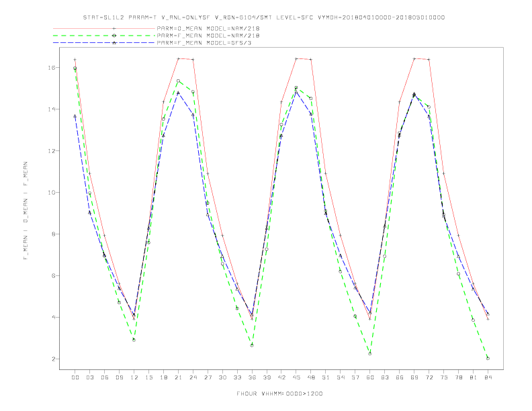Click x-axis tick label 63
Viewport: 532px width, 411px height.
click(385, 377)
